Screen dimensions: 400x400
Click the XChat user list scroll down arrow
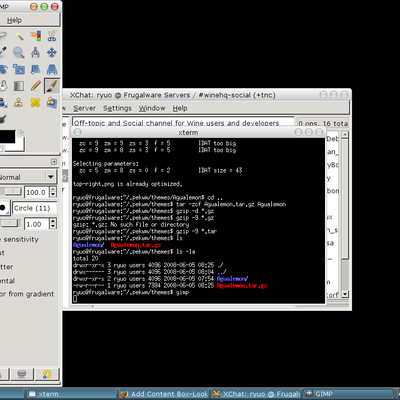[345, 294]
